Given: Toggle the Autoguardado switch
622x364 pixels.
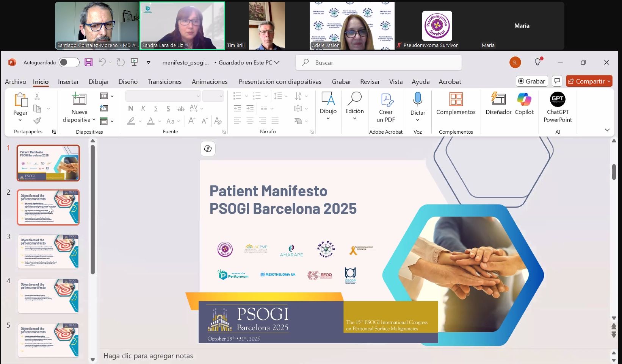Looking at the screenshot, I should pos(69,62).
